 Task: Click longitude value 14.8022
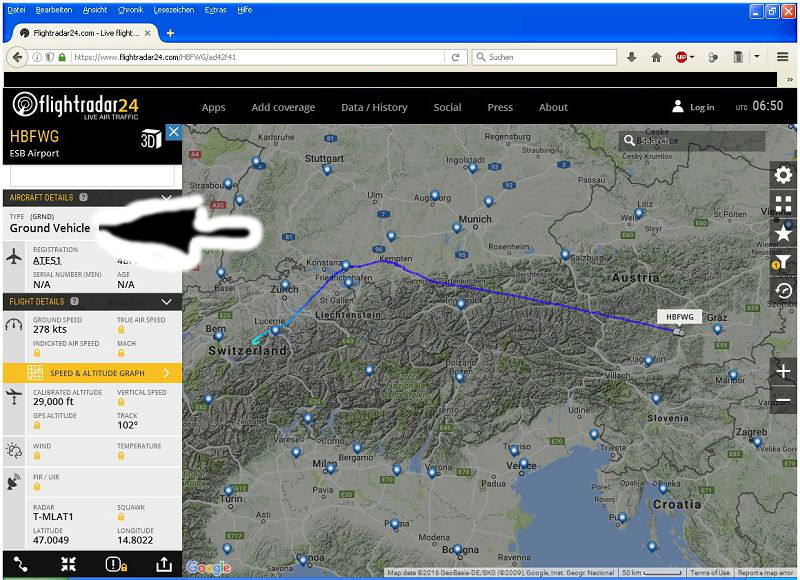click(135, 540)
